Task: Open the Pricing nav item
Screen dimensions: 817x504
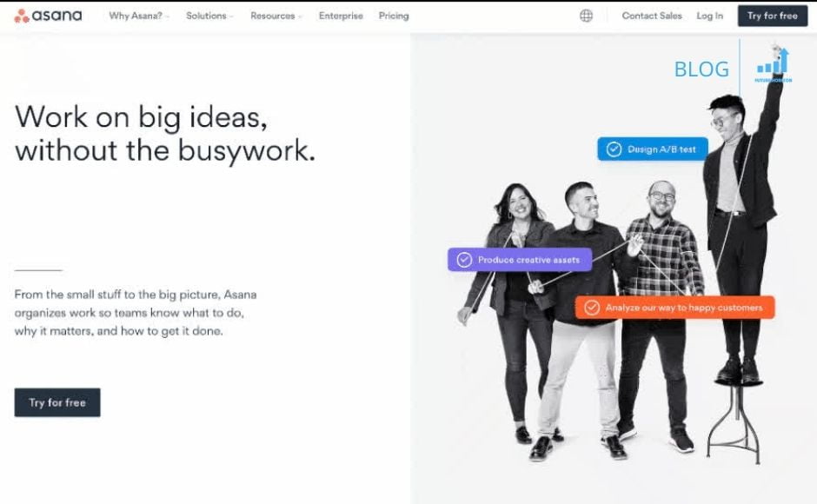Action: pyautogui.click(x=394, y=16)
